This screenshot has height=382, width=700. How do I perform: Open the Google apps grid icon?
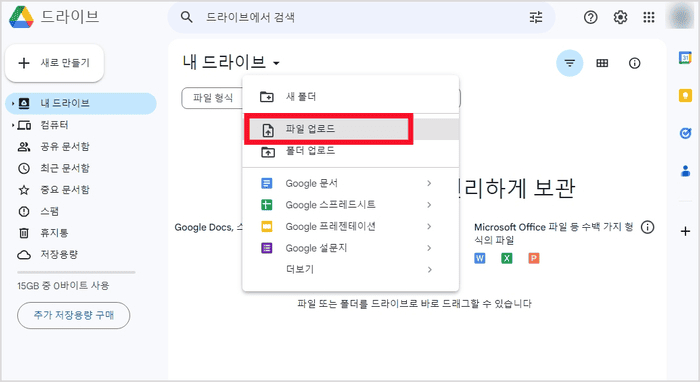pos(649,17)
